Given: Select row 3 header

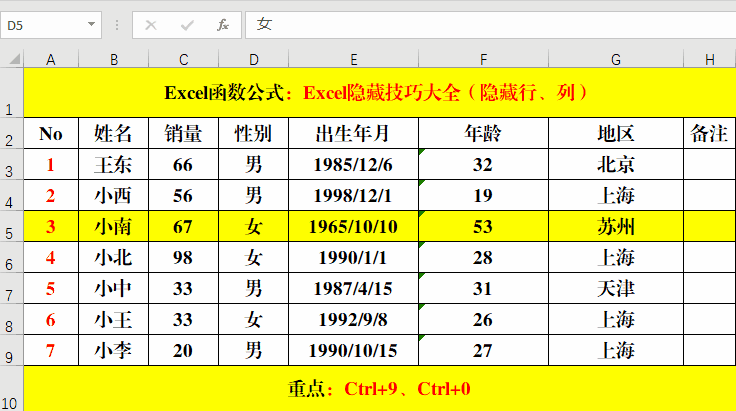Looking at the screenshot, I should click(11, 164).
